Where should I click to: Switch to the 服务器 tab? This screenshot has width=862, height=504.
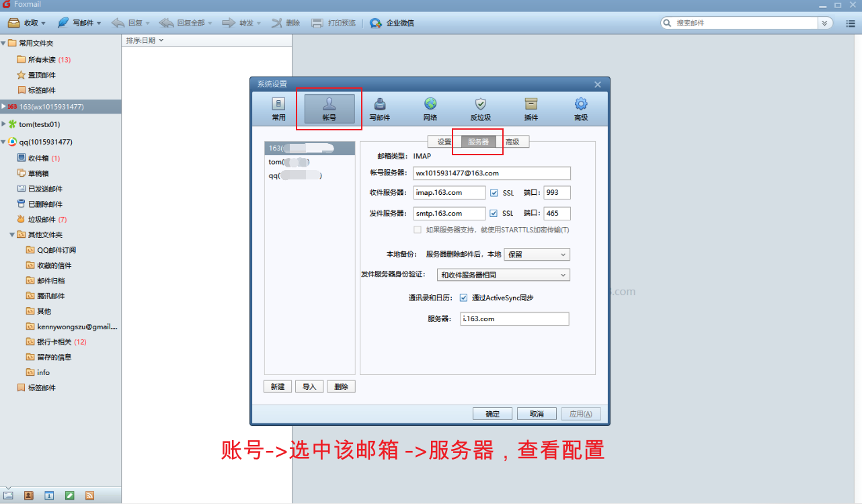[x=479, y=142]
